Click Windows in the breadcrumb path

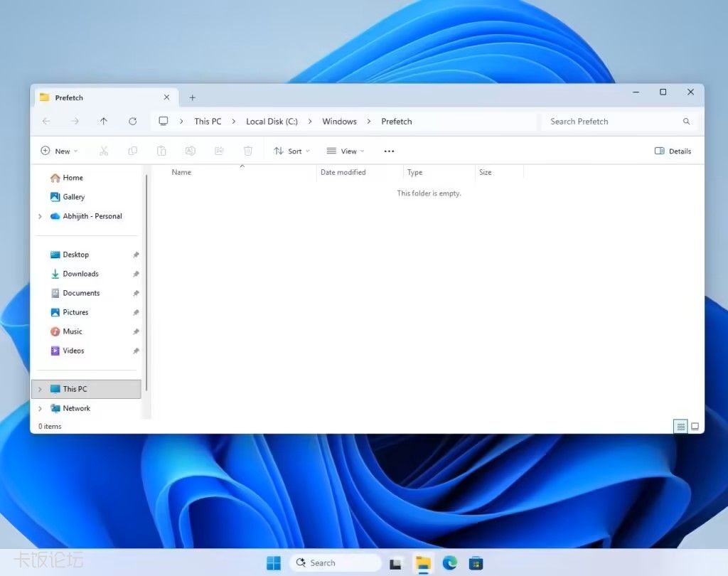(339, 121)
